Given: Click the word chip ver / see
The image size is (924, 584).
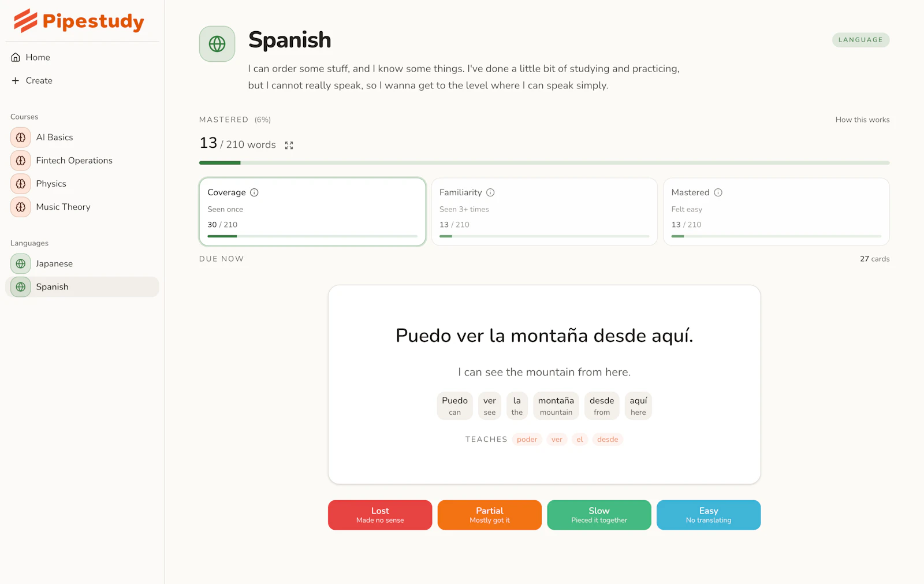Looking at the screenshot, I should (x=490, y=406).
